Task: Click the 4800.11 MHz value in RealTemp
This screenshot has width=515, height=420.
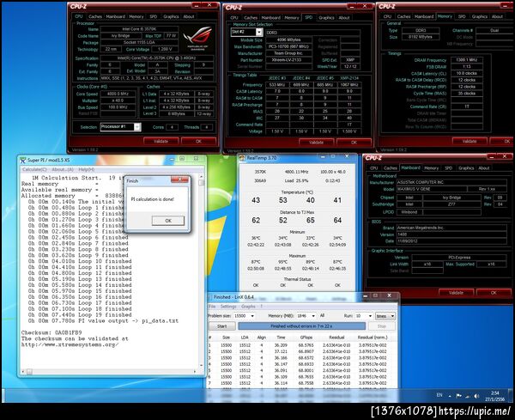Action: [297, 172]
